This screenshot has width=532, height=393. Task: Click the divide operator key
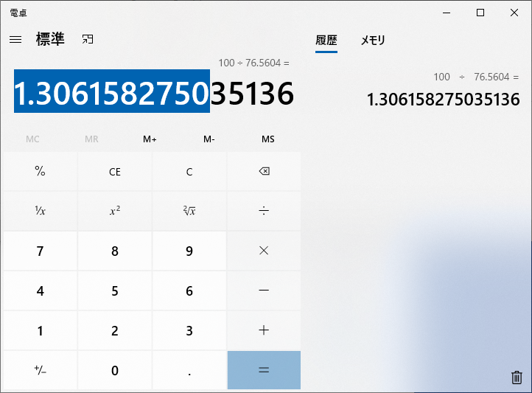pyautogui.click(x=264, y=211)
